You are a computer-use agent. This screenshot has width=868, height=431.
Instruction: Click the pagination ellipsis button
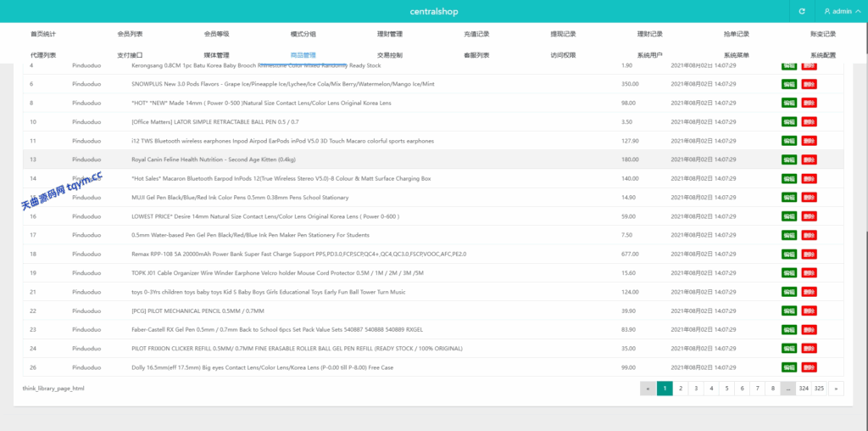pos(787,389)
